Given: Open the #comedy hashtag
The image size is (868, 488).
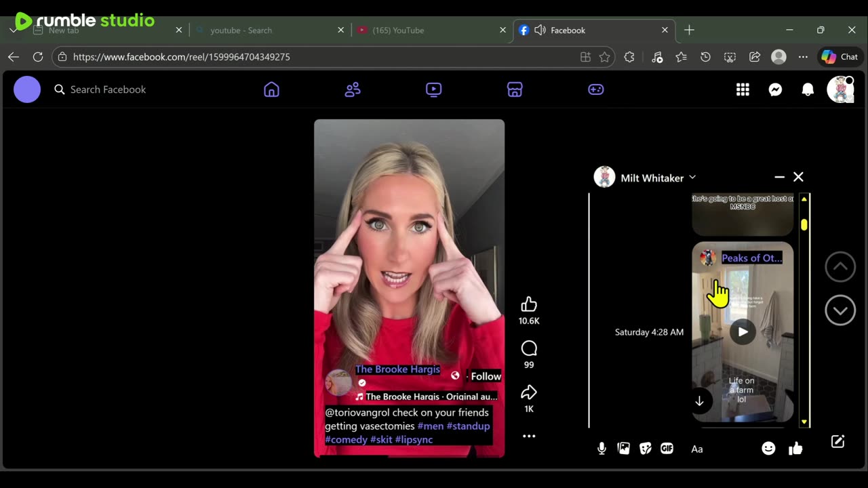Looking at the screenshot, I should coord(346,440).
